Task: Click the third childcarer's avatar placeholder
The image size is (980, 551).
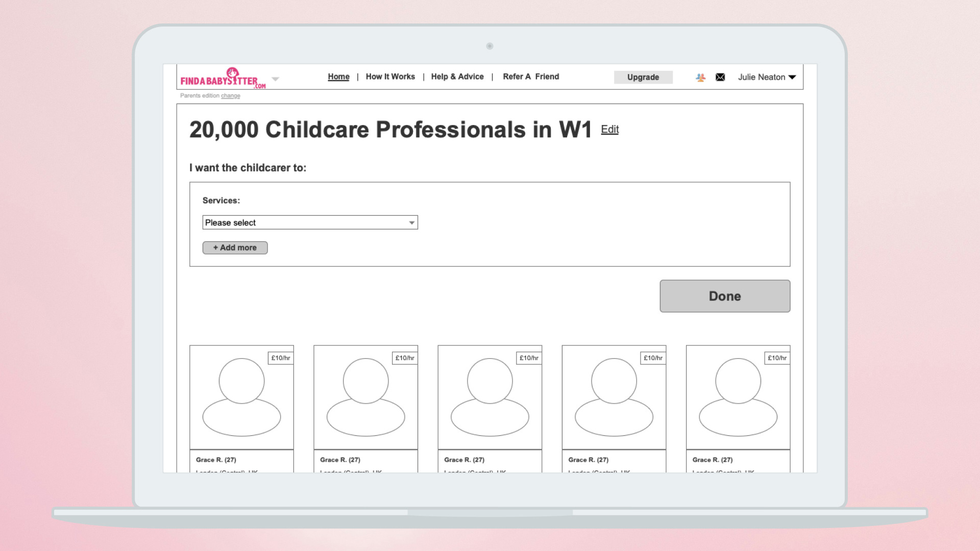Action: pyautogui.click(x=489, y=397)
